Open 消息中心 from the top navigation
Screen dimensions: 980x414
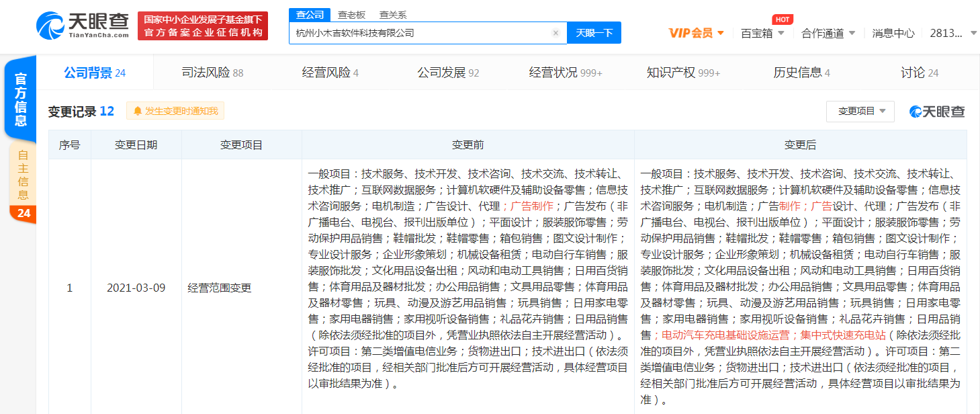(893, 32)
